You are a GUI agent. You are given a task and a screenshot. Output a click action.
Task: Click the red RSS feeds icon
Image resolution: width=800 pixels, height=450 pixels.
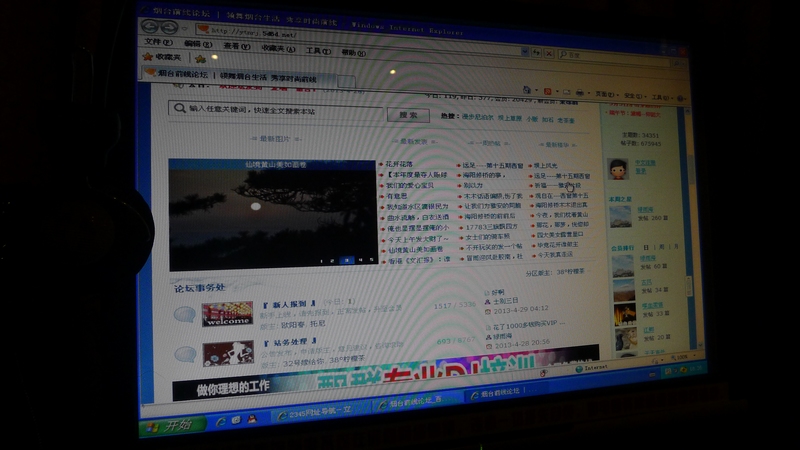(547, 91)
